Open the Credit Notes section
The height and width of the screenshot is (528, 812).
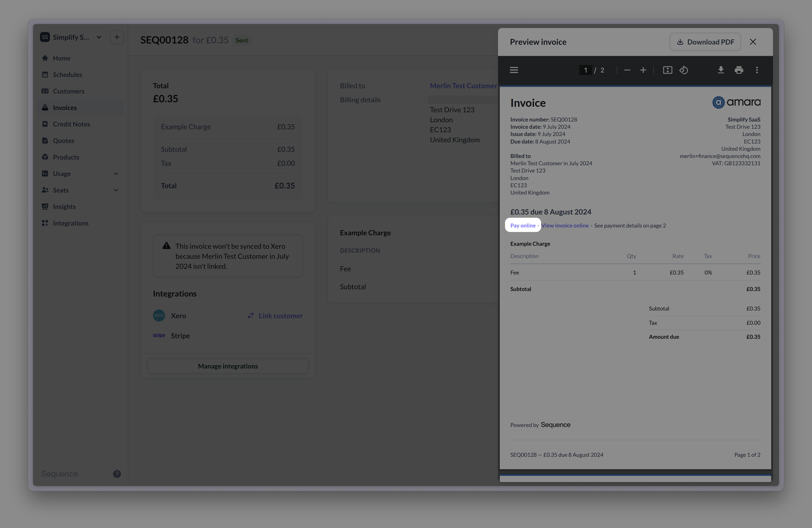[71, 124]
